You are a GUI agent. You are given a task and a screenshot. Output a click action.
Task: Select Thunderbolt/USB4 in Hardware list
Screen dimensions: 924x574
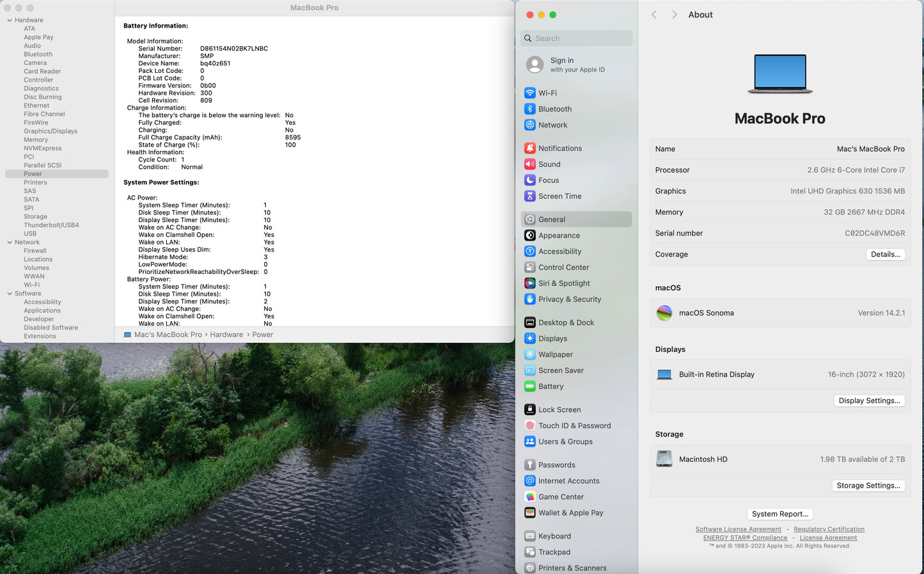51,225
